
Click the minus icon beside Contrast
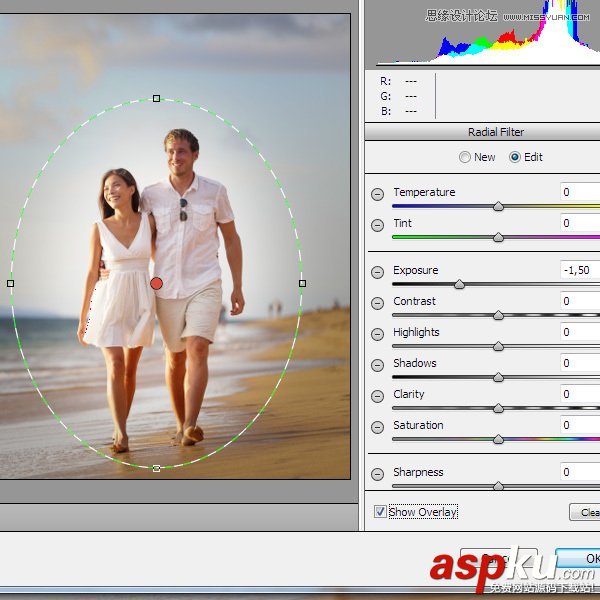coord(377,303)
